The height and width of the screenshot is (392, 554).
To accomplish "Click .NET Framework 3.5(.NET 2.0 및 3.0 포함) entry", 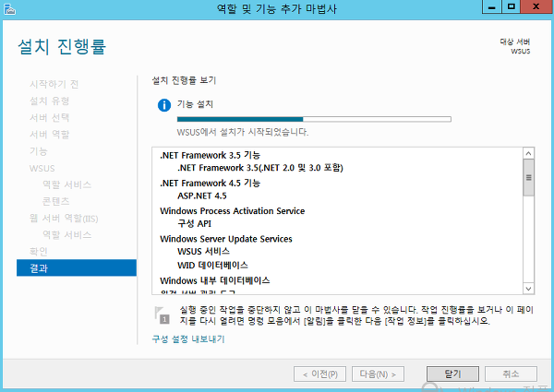I will pyautogui.click(x=260, y=168).
